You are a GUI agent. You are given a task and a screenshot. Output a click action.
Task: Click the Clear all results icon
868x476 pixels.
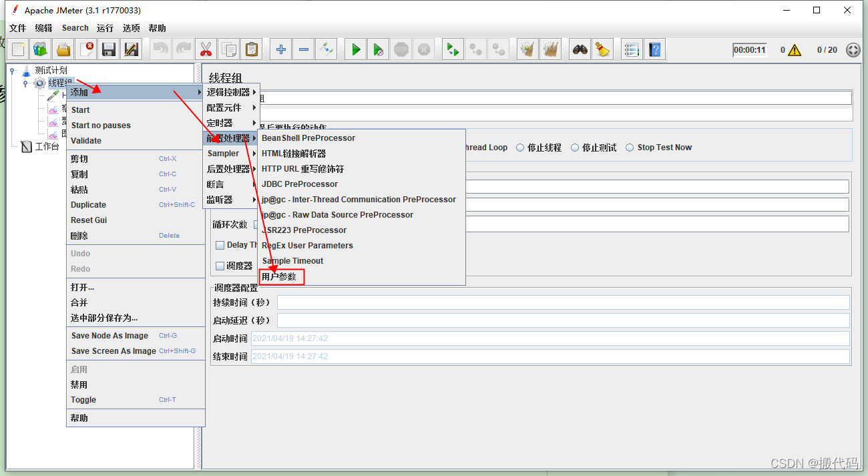coord(551,49)
